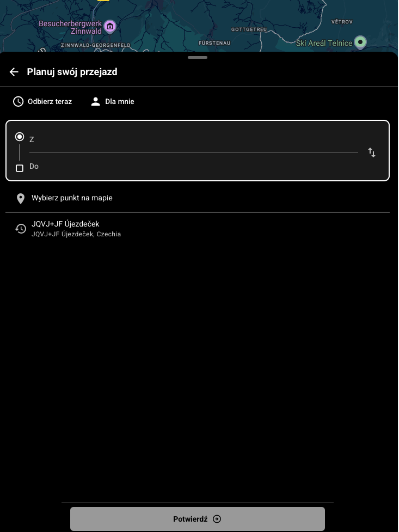Select recent place JQVJ+JF Újezdeček
Image resolution: width=399 pixels, height=532 pixels.
click(x=197, y=229)
